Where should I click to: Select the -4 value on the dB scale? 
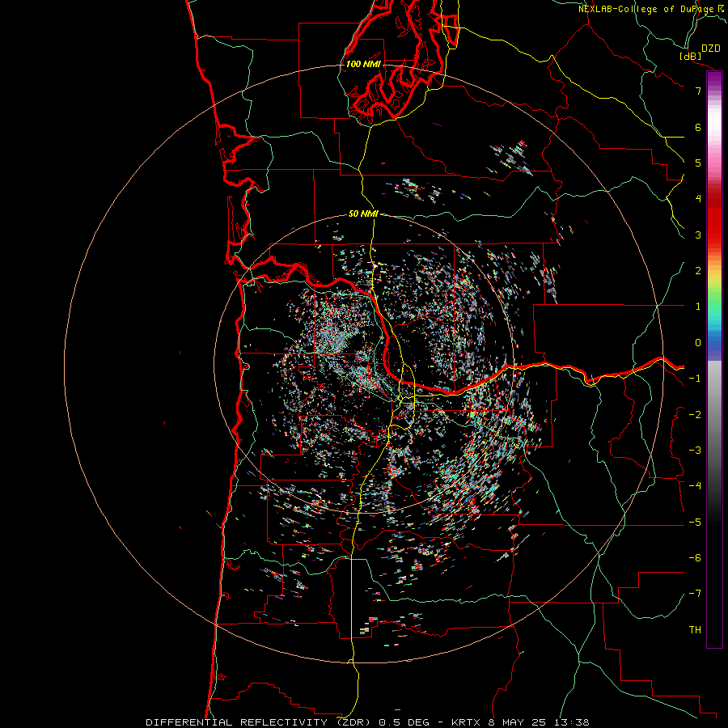pos(695,486)
